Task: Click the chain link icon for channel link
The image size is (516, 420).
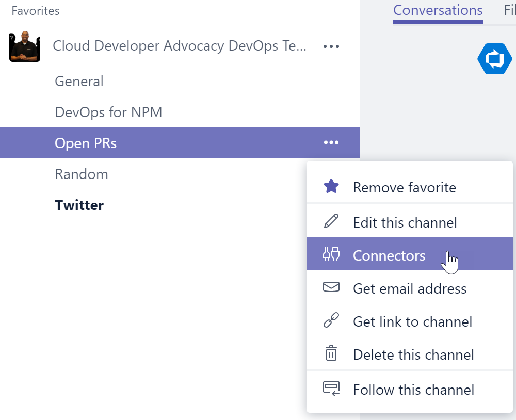Action: (331, 320)
